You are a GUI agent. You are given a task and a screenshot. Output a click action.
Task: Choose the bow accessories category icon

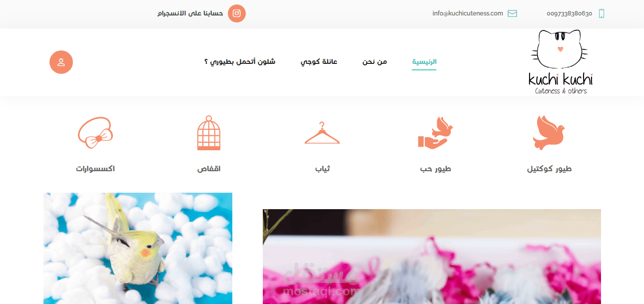pyautogui.click(x=95, y=133)
